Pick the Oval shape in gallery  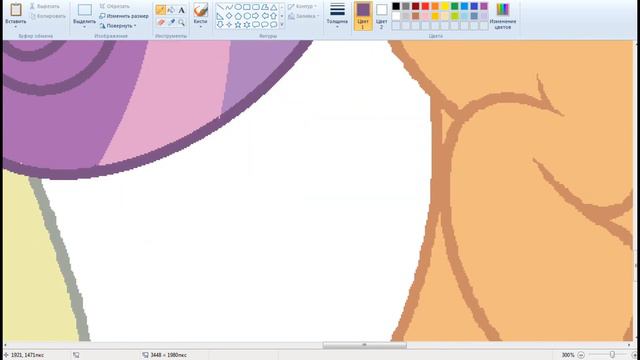[x=238, y=7]
